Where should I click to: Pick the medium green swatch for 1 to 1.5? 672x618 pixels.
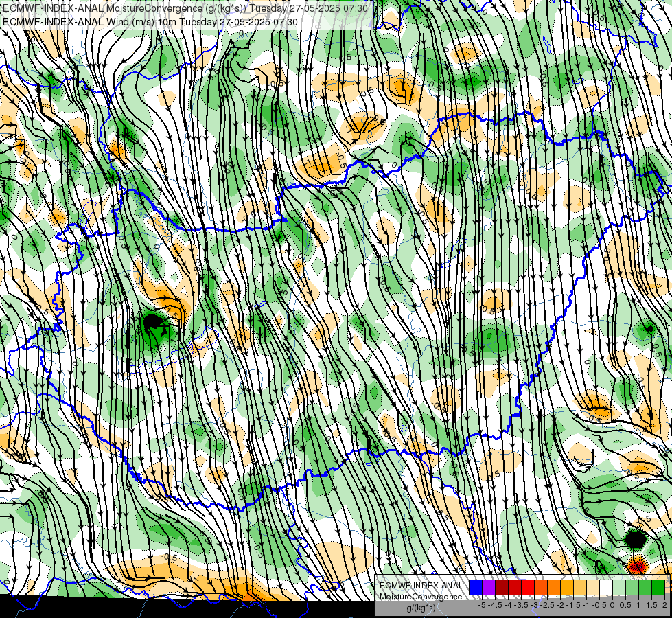point(645,588)
